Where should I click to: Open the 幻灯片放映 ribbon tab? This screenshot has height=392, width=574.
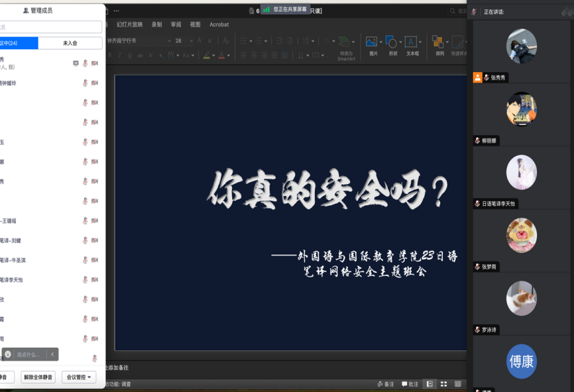130,24
